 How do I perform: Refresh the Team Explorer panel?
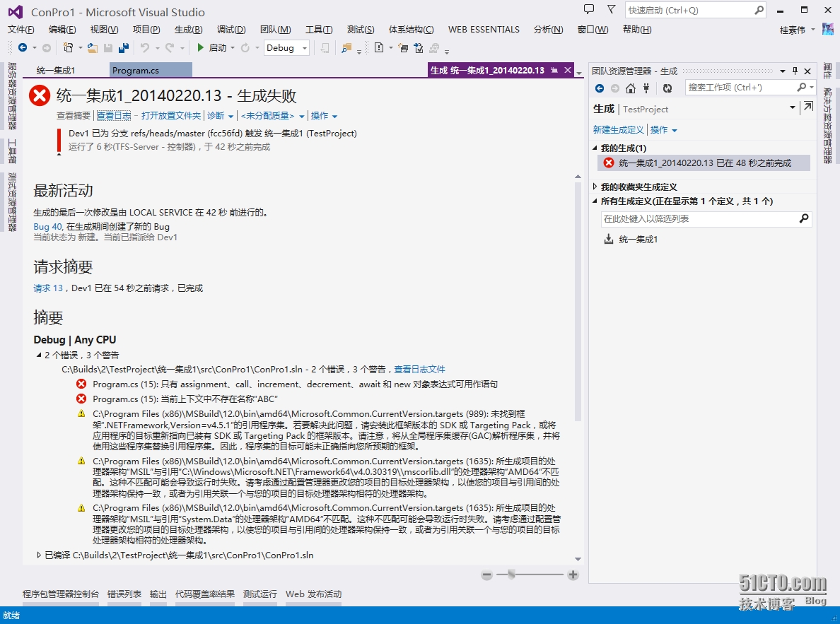click(667, 88)
